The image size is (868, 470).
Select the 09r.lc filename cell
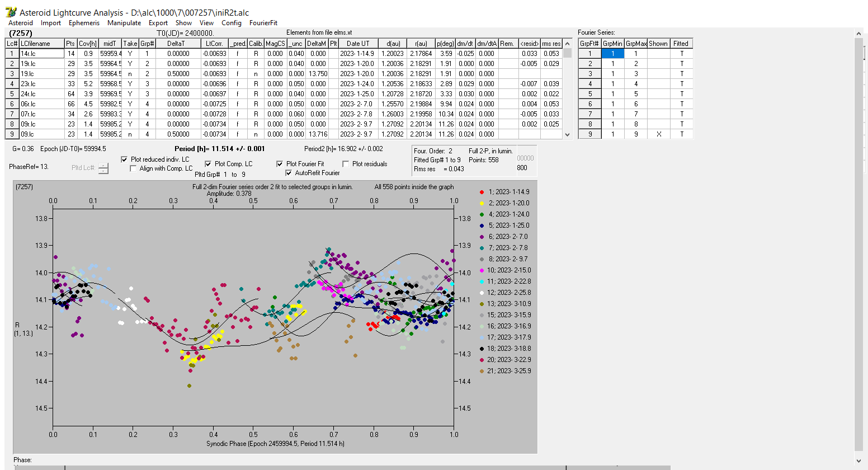[x=41, y=124]
